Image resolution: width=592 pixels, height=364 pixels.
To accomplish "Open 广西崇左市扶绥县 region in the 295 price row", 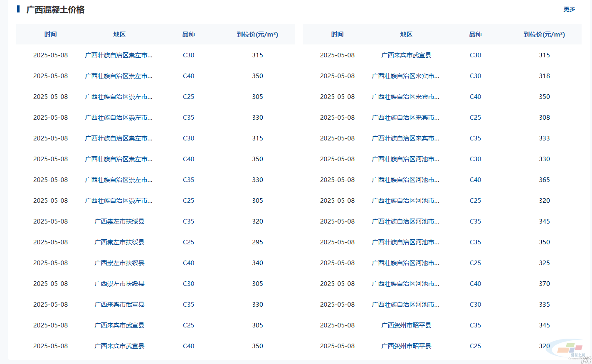I will (119, 242).
